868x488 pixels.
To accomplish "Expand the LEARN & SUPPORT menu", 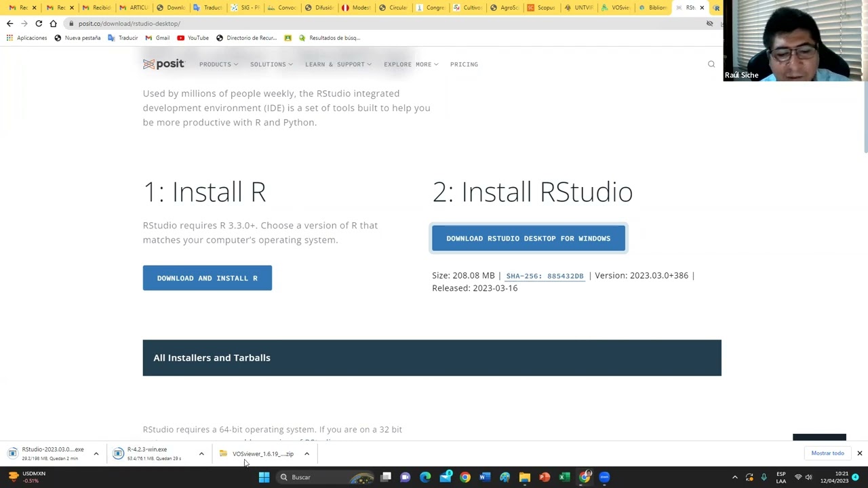I will pos(338,64).
